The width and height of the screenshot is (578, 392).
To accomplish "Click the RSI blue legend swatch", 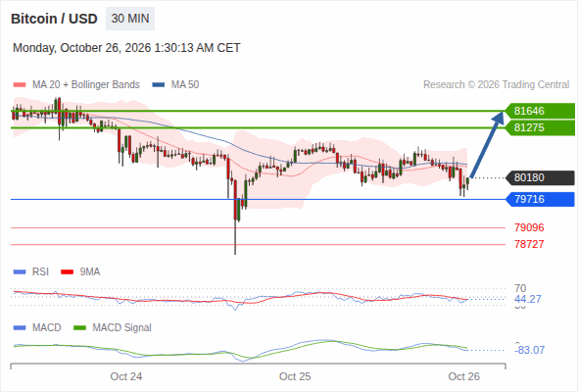I will (20, 272).
